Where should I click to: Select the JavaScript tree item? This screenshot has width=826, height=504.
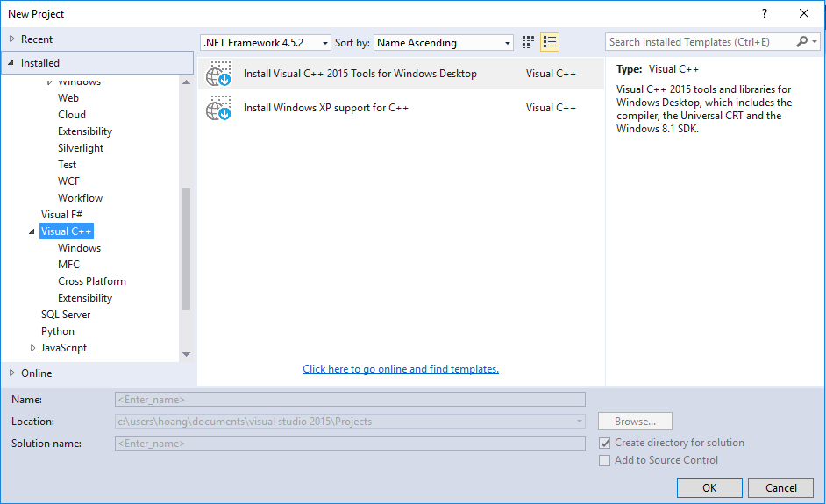click(64, 348)
